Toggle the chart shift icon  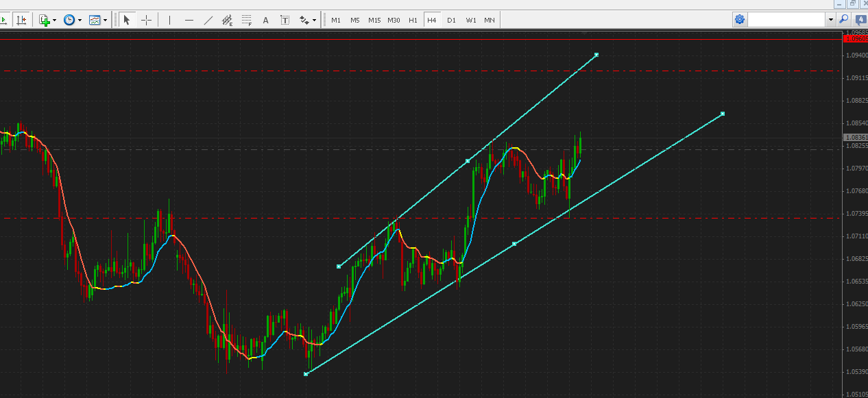(22, 20)
